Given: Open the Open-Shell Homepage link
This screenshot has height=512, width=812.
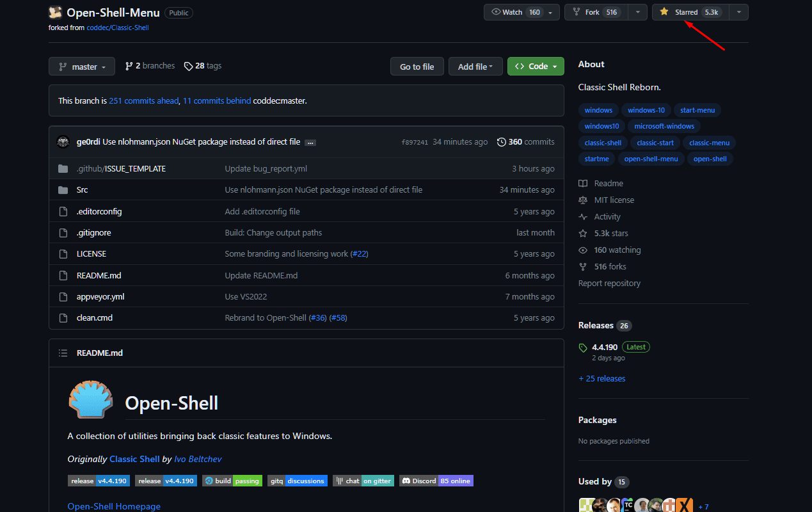Looking at the screenshot, I should (x=114, y=506).
